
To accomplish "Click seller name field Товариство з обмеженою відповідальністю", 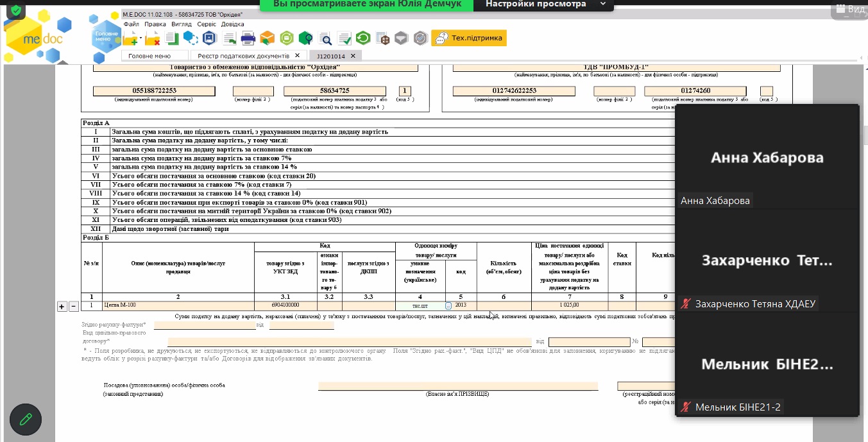I will point(256,67).
